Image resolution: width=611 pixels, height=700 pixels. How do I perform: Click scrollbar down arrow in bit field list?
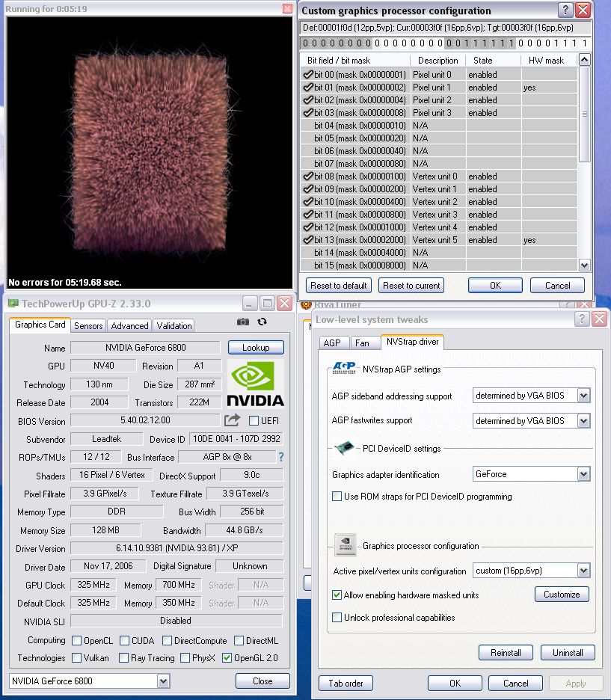click(x=584, y=265)
